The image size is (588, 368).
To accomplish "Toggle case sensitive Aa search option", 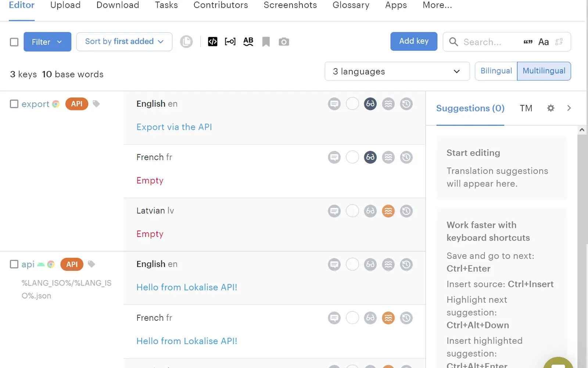I will (x=544, y=42).
